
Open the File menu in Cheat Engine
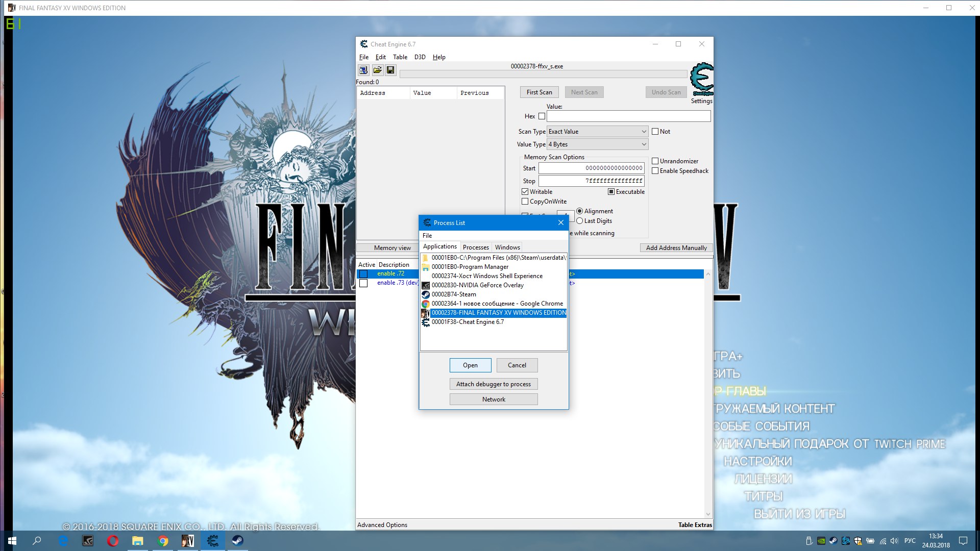[x=364, y=57]
